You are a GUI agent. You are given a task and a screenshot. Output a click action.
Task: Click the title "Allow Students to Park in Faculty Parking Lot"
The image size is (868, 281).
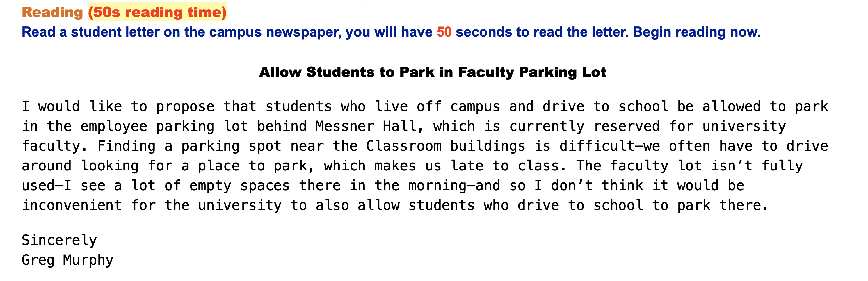pyautogui.click(x=433, y=72)
